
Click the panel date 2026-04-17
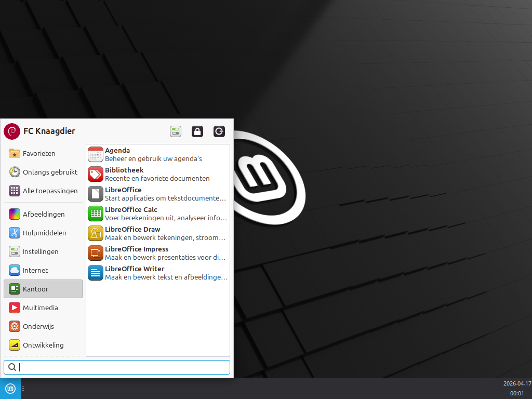tap(517, 383)
